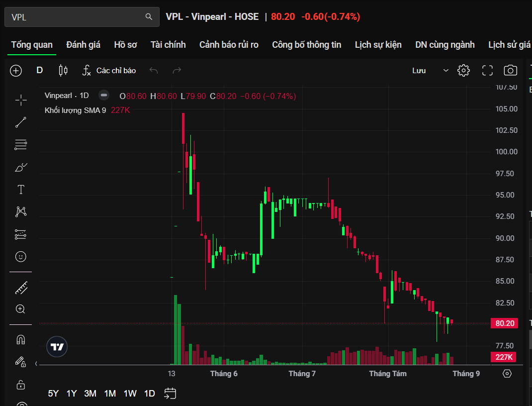Click the Khối lượng SMA 9 legend
Screen dimensions: 532x406
pos(75,110)
